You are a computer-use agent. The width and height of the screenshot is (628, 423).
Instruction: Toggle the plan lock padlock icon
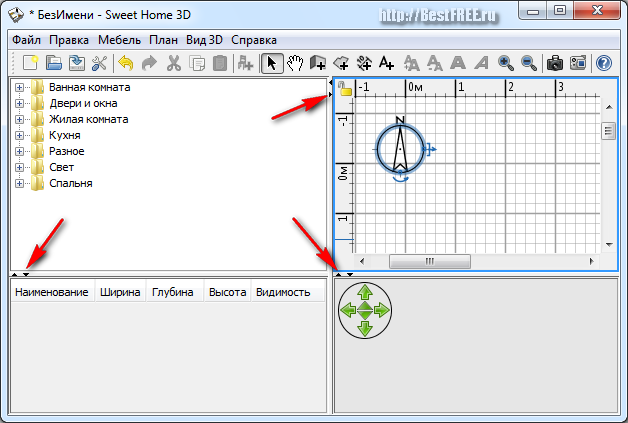[344, 88]
